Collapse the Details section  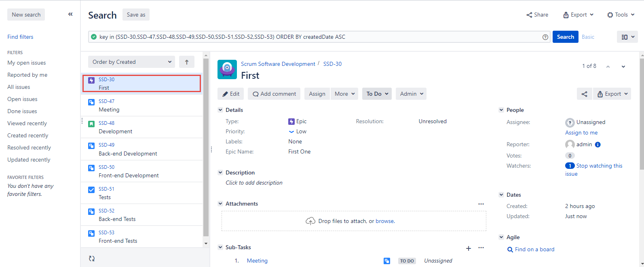coord(220,110)
